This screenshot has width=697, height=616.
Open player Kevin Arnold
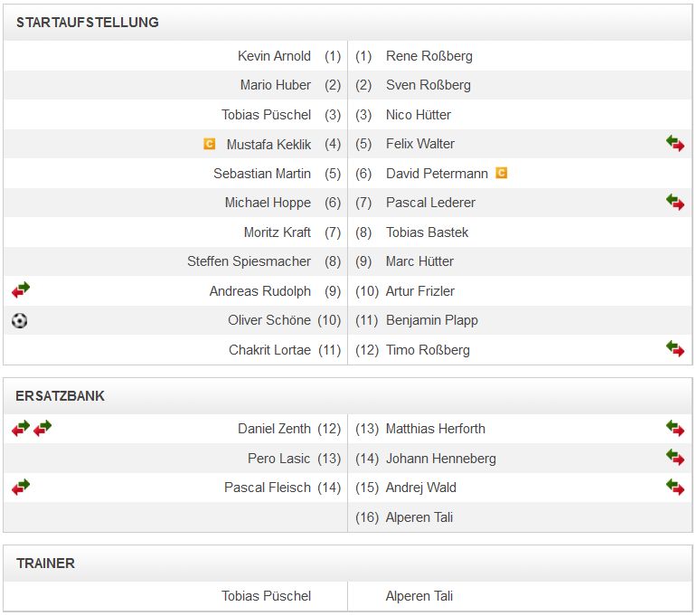(274, 56)
